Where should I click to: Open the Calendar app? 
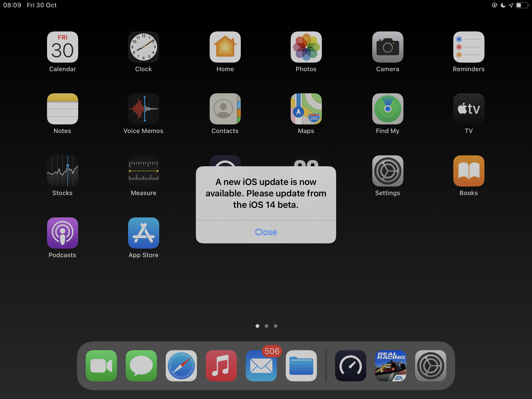(x=62, y=47)
